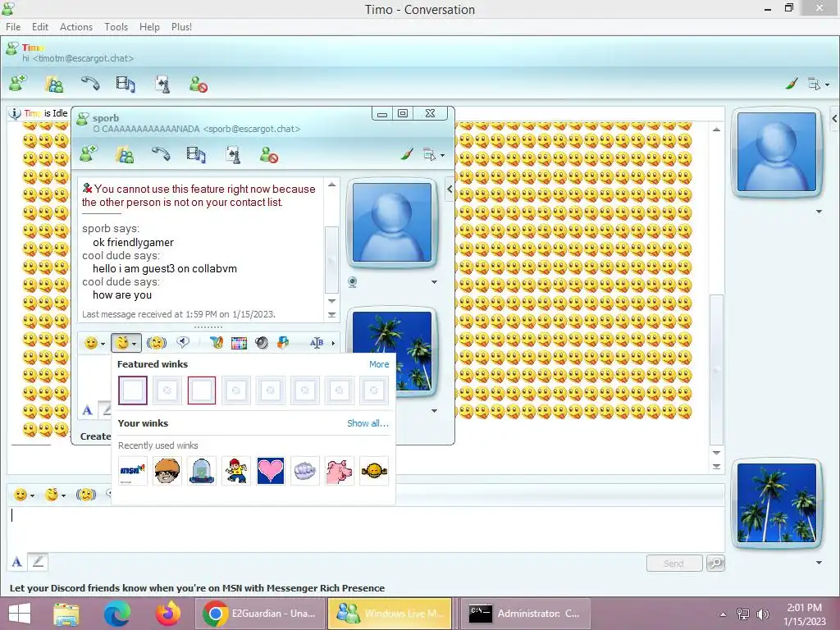
Task: Collapse display pictures in sporb window
Action: pos(450,189)
